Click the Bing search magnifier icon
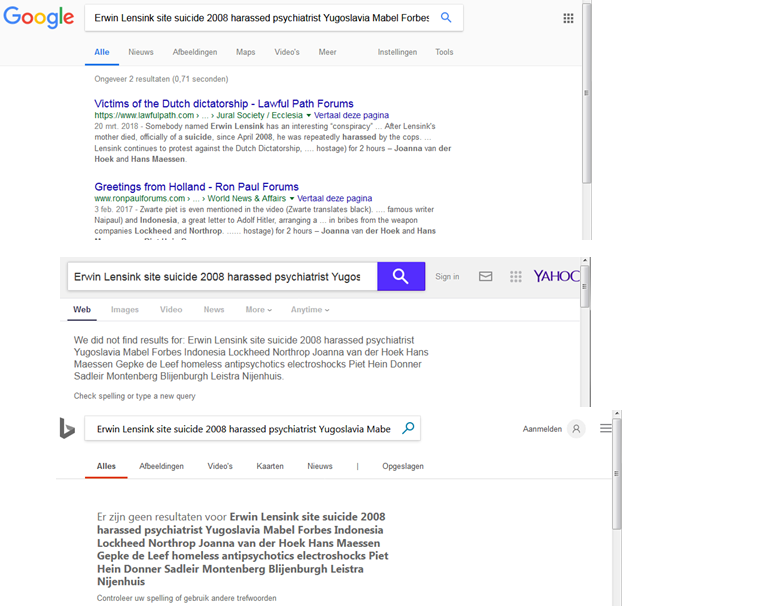 408,428
